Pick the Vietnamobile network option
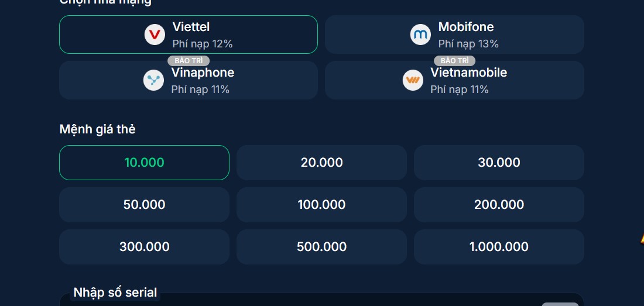Viewport: 644px width, 306px height. 454,81
